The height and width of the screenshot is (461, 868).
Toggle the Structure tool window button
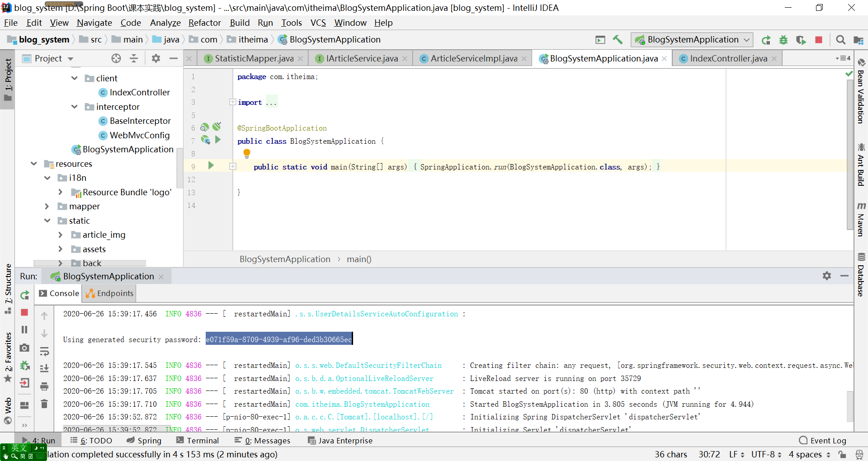[8, 288]
